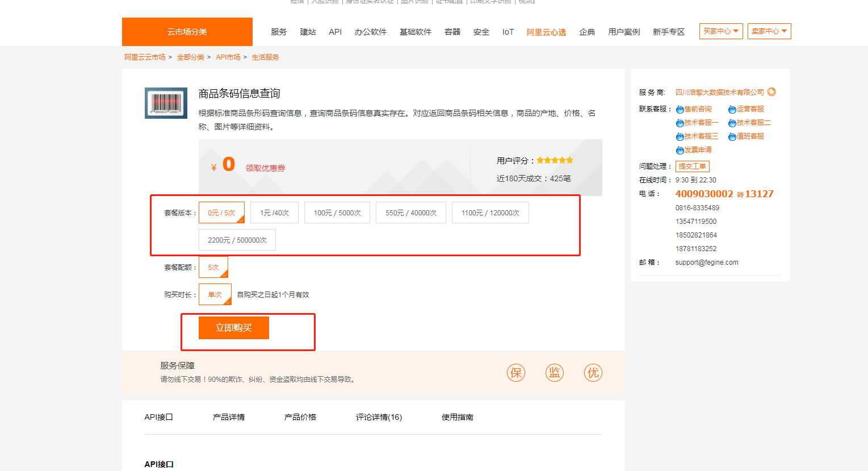The height and width of the screenshot is (471, 868).
Task: Click the phone number 4009030002
Action: click(704, 194)
